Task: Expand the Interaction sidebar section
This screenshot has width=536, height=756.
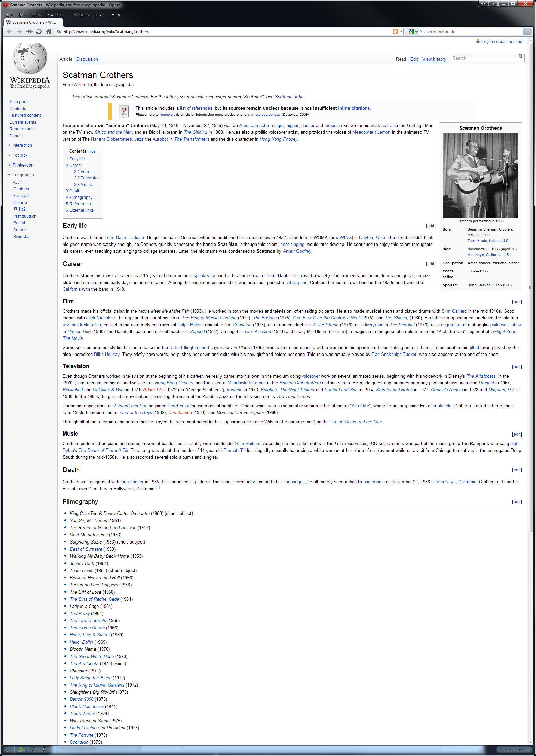Action: pyautogui.click(x=22, y=145)
